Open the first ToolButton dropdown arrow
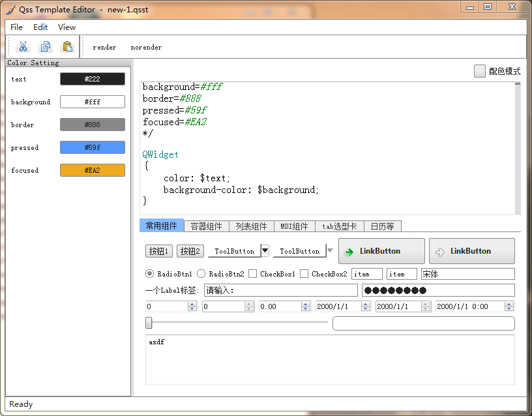 [265, 250]
